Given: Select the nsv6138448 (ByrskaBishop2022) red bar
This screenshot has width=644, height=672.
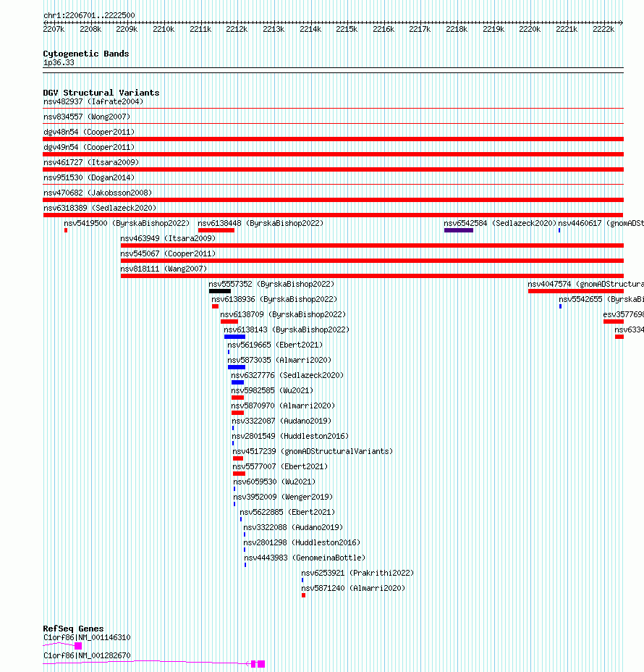Looking at the screenshot, I should coord(216,230).
